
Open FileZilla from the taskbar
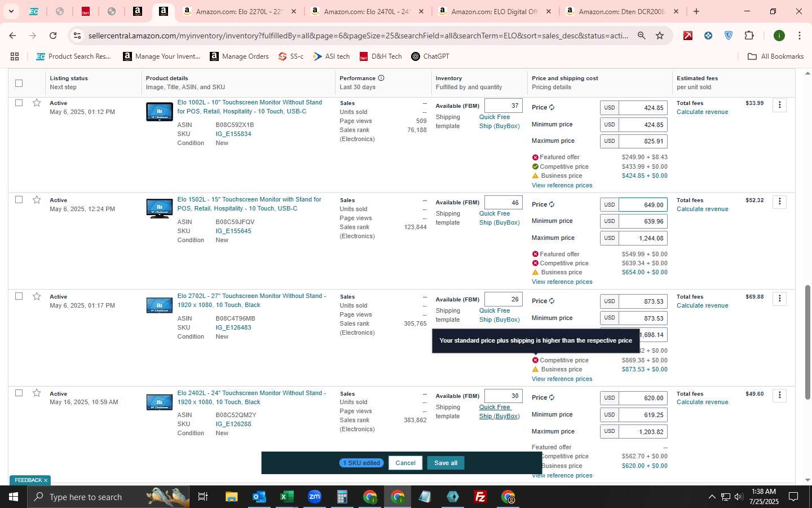click(x=480, y=497)
